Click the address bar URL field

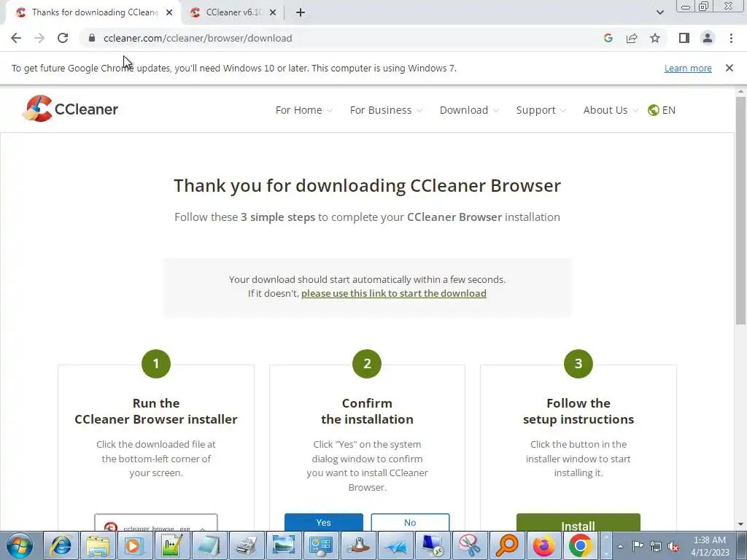pos(343,38)
